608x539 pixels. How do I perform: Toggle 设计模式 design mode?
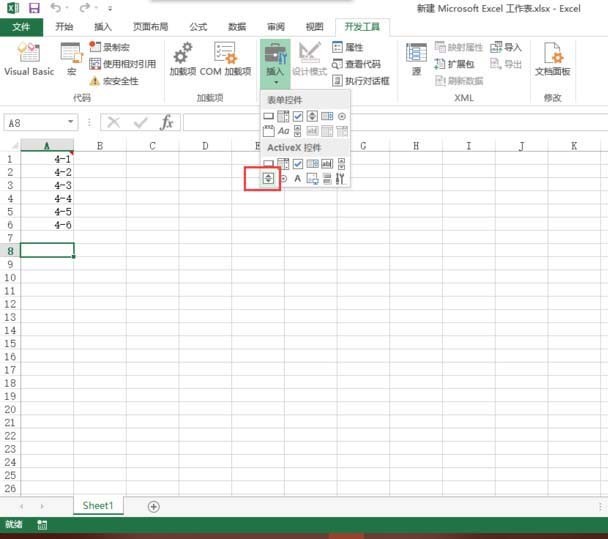pos(309,58)
